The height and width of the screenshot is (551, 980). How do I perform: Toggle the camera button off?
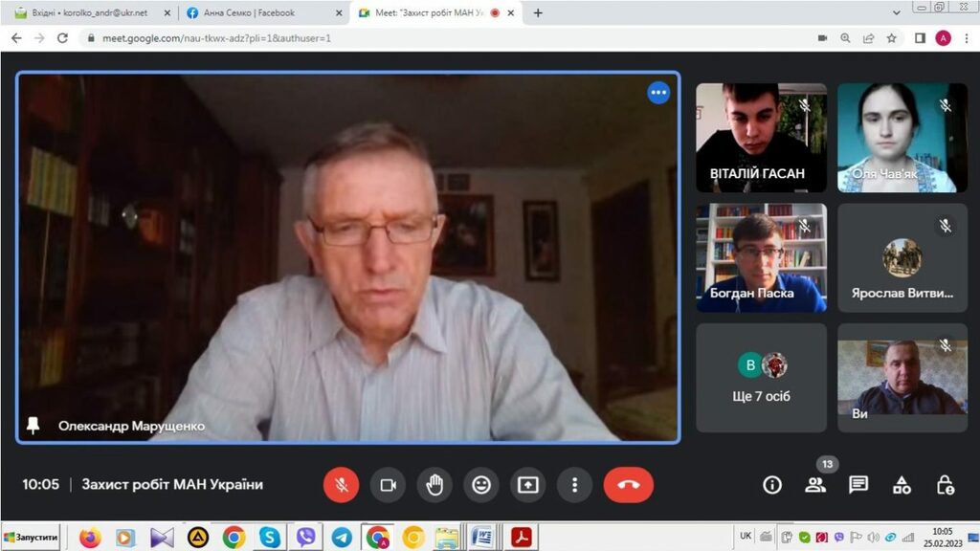pyautogui.click(x=388, y=485)
